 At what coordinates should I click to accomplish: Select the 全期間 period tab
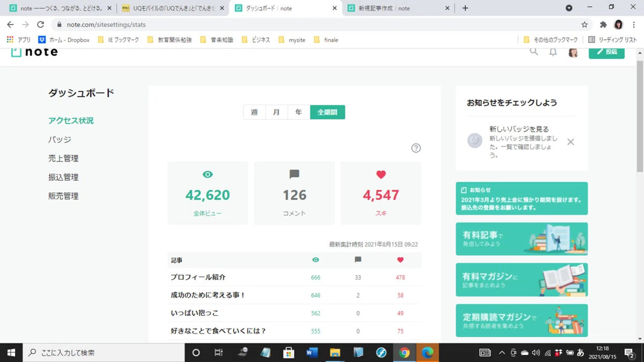click(x=327, y=112)
